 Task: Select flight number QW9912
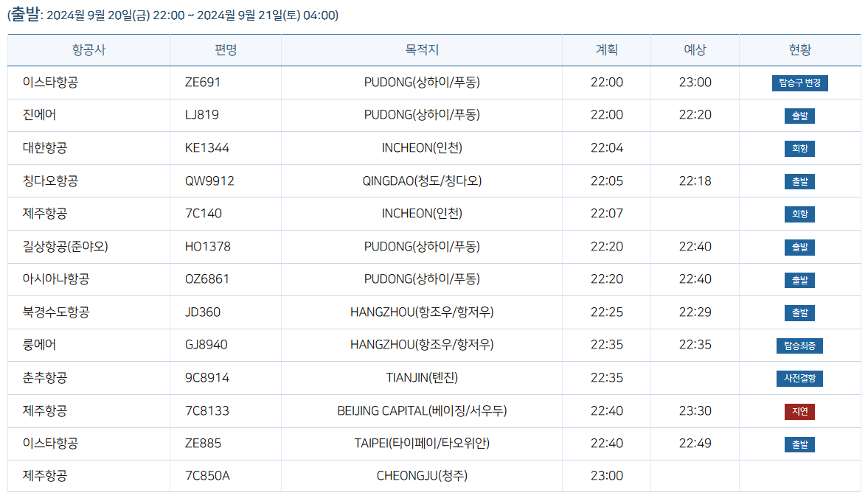point(209,181)
